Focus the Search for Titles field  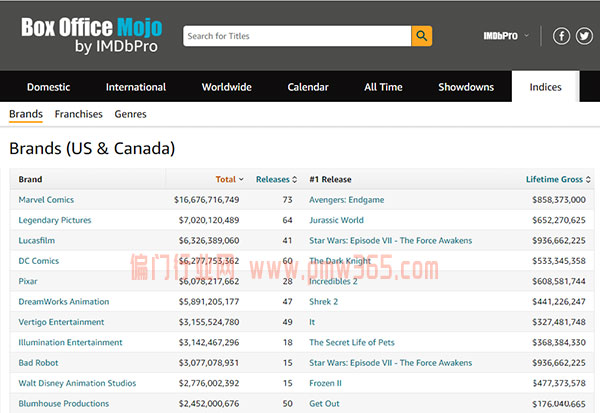(x=297, y=36)
